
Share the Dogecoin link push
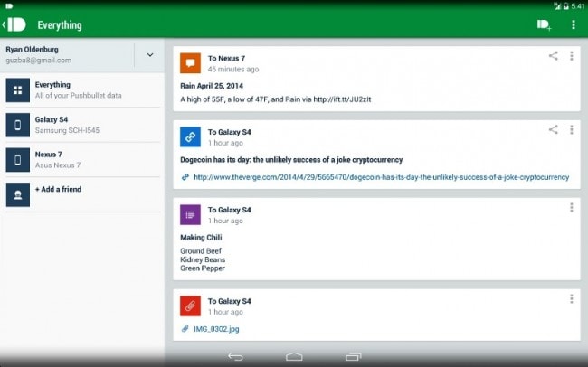[x=553, y=129]
